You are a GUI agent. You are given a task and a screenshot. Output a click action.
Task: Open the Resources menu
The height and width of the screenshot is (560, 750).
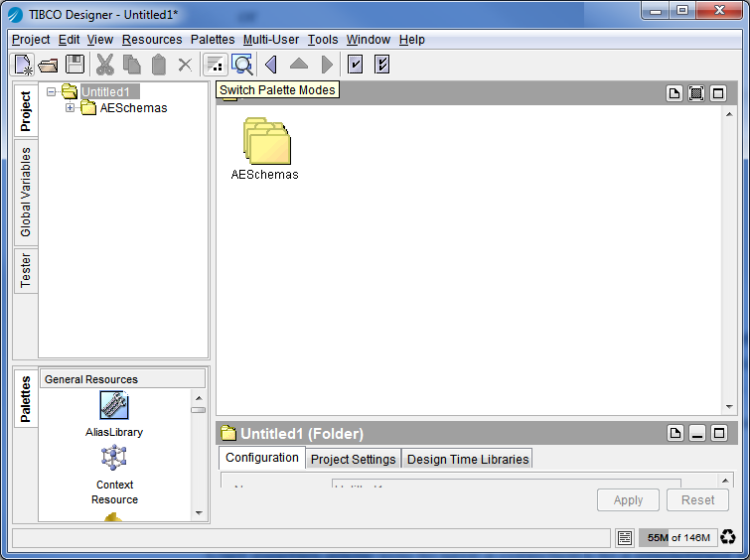[x=152, y=39]
